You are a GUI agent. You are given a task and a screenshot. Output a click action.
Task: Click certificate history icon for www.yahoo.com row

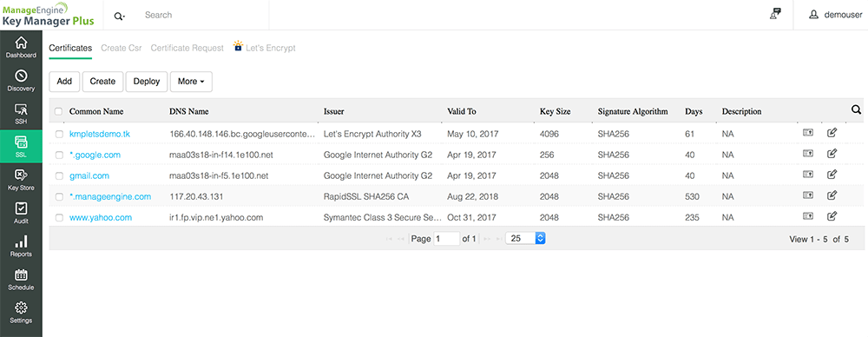pos(808,216)
